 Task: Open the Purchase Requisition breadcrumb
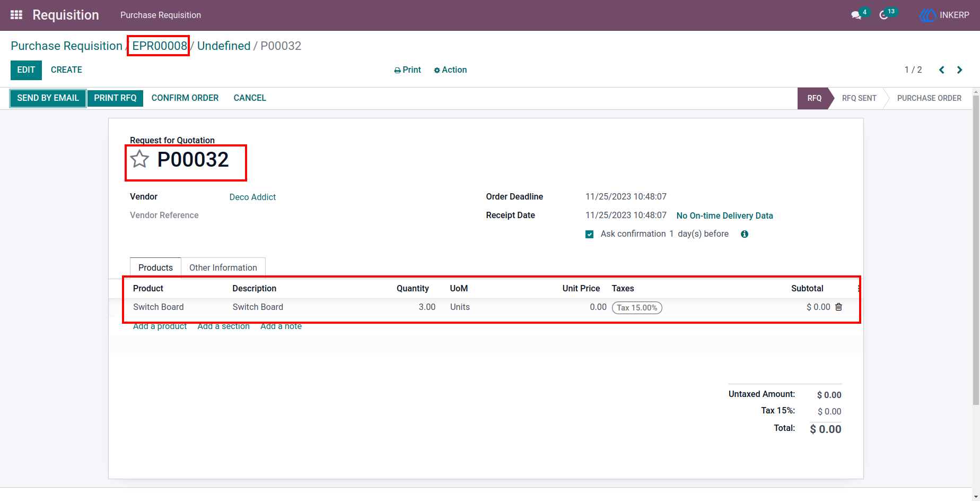point(66,46)
